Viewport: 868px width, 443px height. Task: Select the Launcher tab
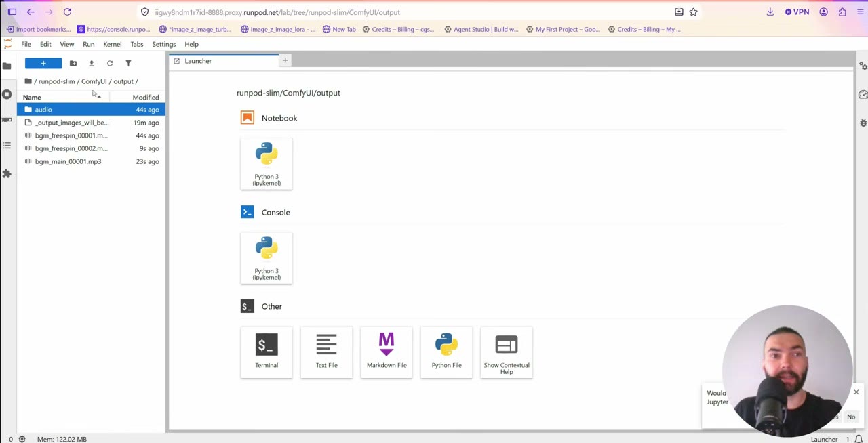[224, 61]
